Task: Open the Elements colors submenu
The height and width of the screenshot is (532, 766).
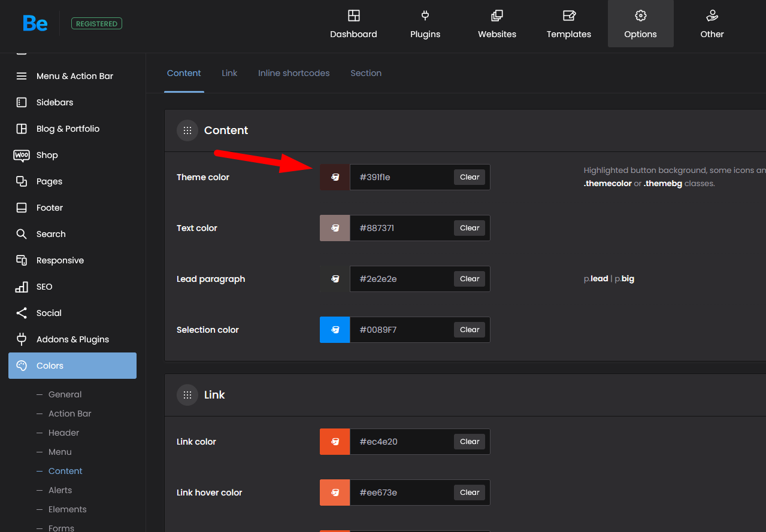Action: click(x=67, y=509)
